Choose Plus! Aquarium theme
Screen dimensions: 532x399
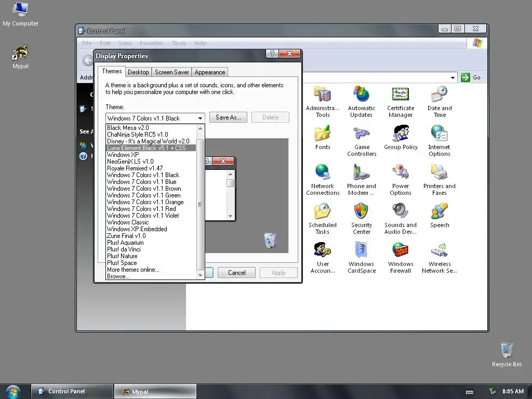click(x=151, y=243)
